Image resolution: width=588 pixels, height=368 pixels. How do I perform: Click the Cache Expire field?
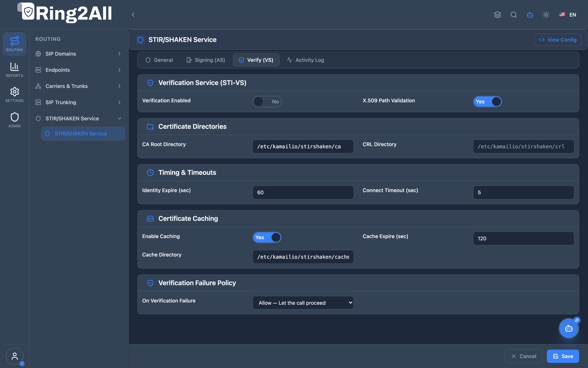point(523,238)
